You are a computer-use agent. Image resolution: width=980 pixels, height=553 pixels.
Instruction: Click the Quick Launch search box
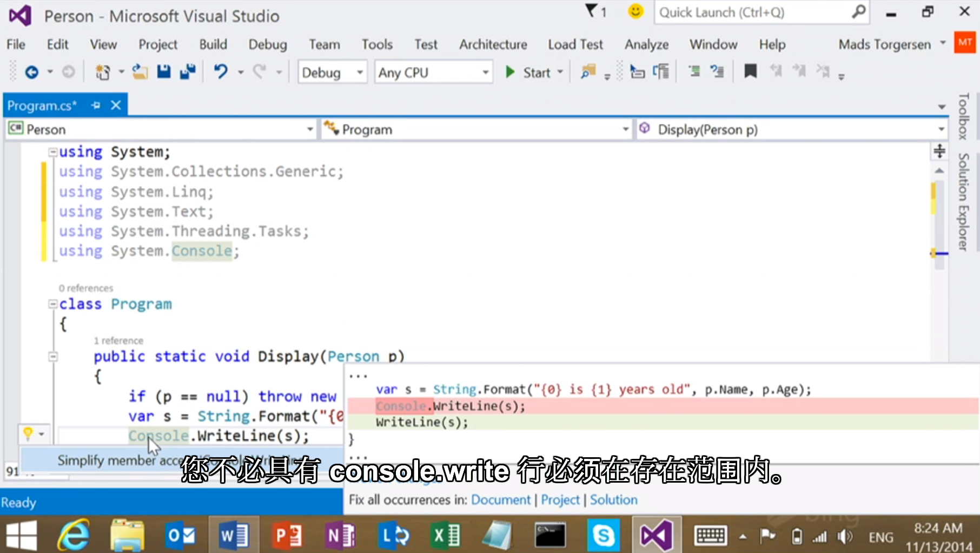coord(762,12)
